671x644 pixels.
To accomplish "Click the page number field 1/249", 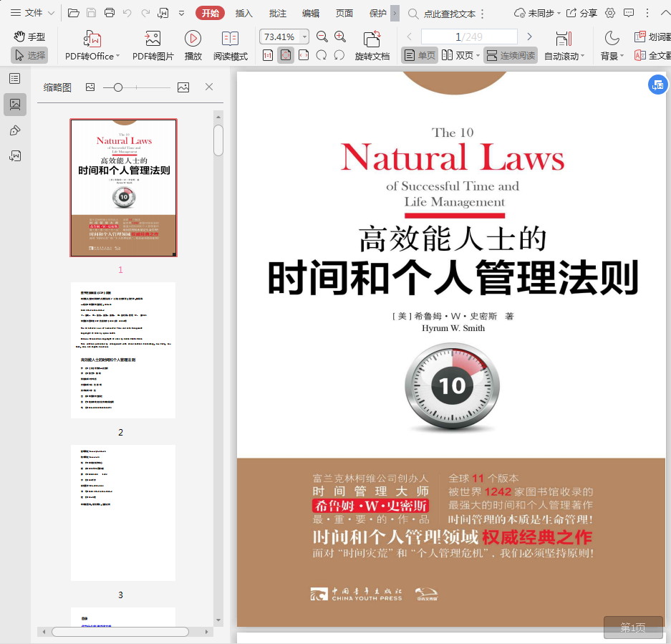I will click(x=469, y=37).
